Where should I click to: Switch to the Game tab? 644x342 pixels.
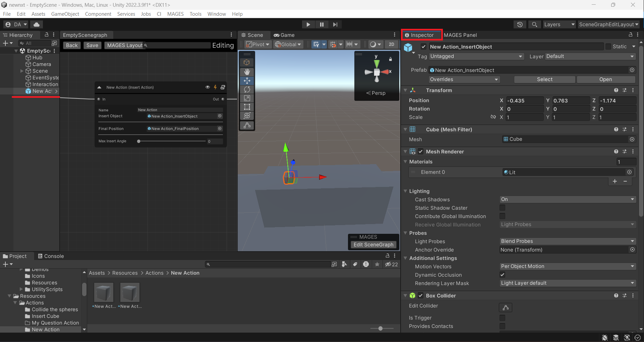coord(284,35)
